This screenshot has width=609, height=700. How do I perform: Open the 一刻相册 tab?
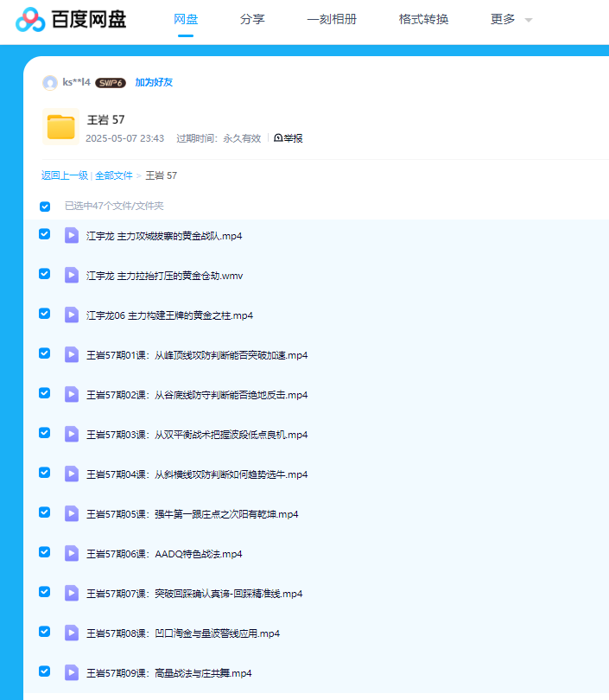[332, 19]
